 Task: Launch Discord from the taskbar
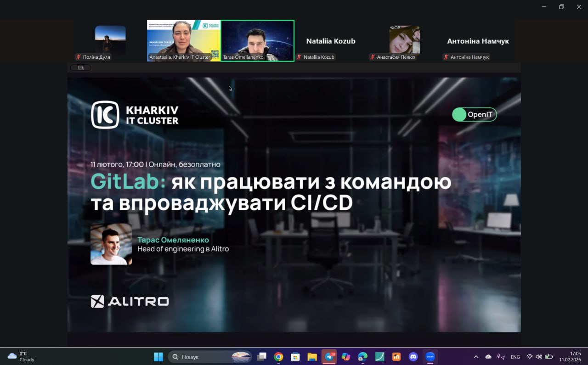click(x=413, y=357)
